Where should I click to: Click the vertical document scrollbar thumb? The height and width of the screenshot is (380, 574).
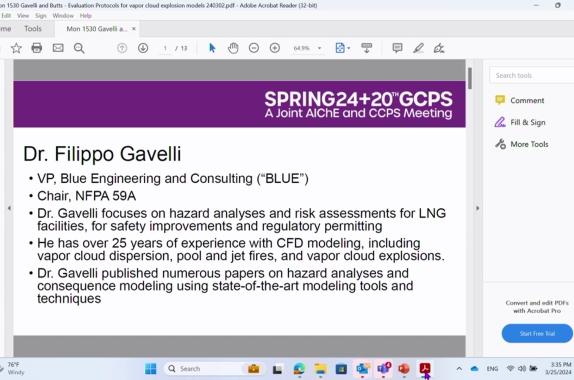[470, 78]
